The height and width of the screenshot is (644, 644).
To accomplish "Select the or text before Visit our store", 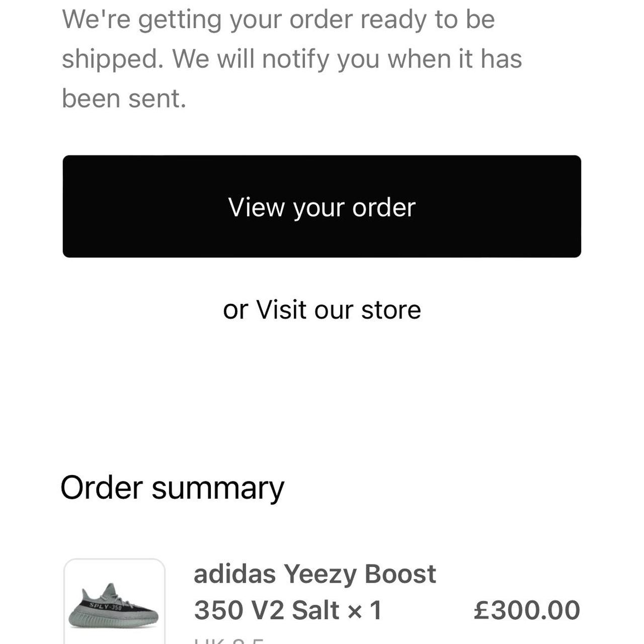I will tap(234, 309).
